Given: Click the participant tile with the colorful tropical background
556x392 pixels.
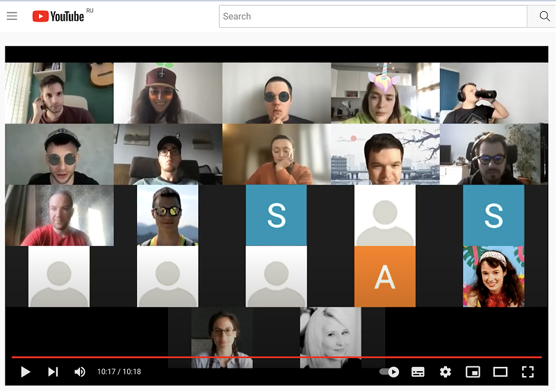Looking at the screenshot, I should tap(493, 277).
